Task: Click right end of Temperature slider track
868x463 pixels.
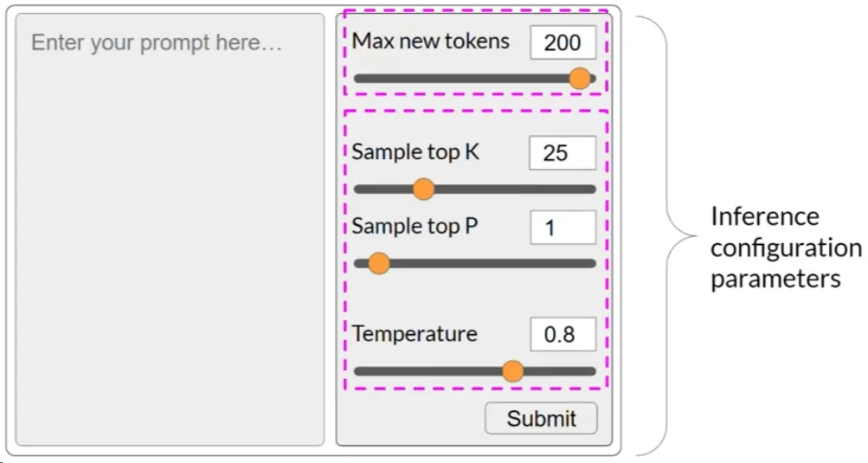Action: tap(592, 371)
